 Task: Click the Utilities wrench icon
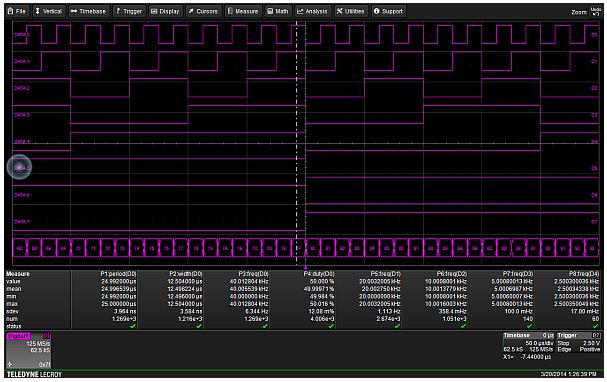pos(340,11)
